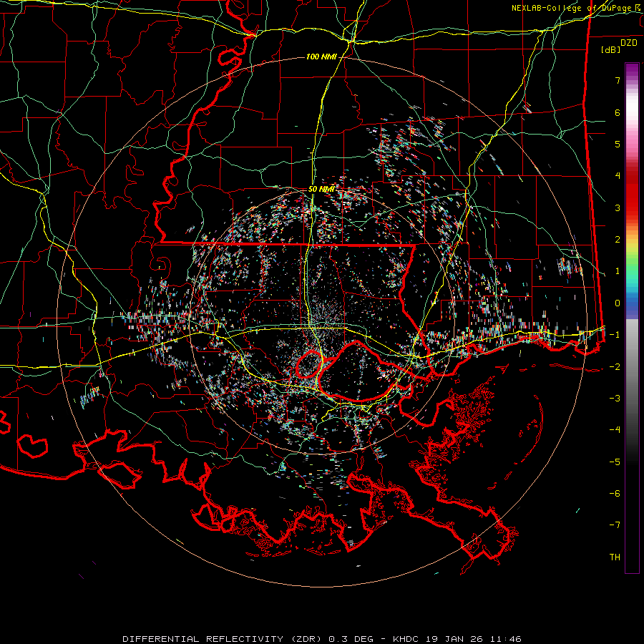The image size is (644, 644).
Task: Click the 0 value on color scale
Action: point(618,303)
